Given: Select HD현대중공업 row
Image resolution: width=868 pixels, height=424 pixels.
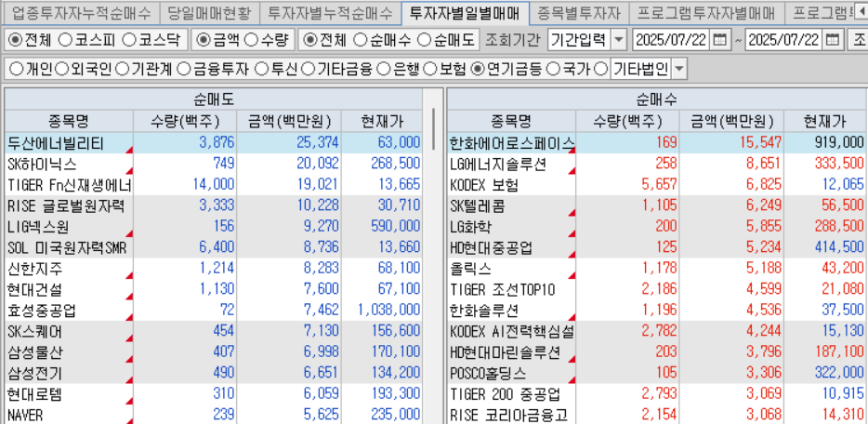Looking at the screenshot, I should tap(656, 248).
